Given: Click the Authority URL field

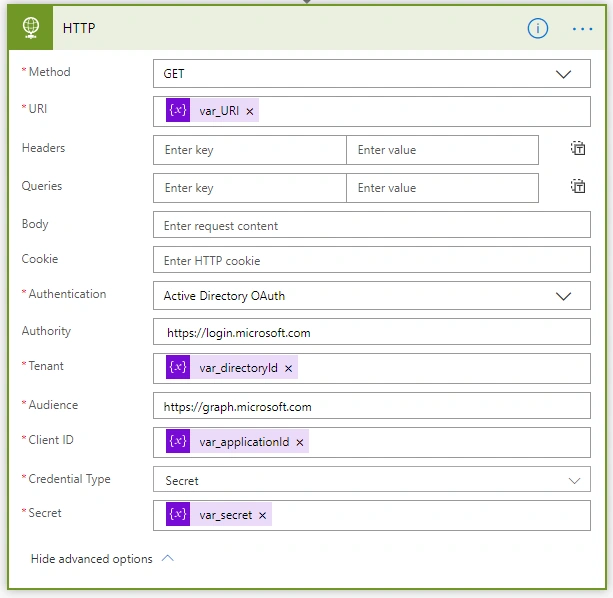Looking at the screenshot, I should coord(372,332).
